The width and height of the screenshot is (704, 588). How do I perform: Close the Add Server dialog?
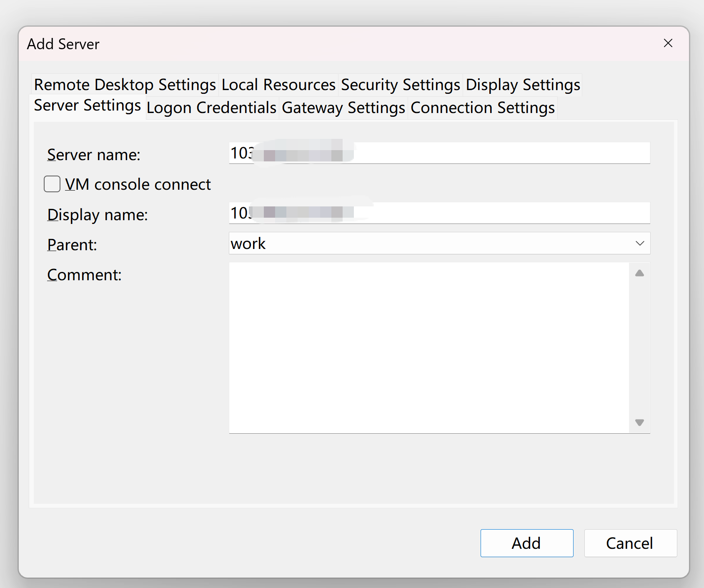[x=668, y=43]
